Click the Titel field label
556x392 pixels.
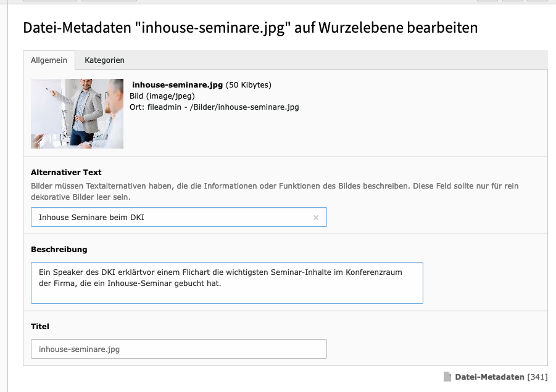coord(40,326)
